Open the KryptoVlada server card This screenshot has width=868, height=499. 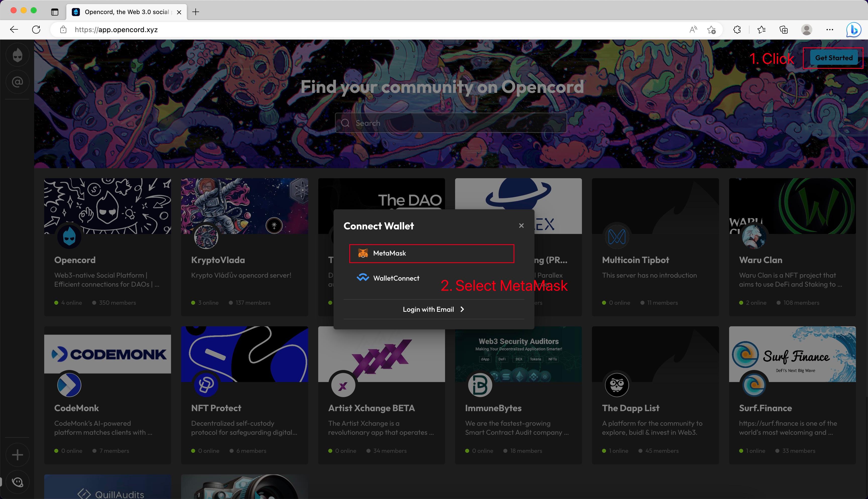click(x=244, y=247)
